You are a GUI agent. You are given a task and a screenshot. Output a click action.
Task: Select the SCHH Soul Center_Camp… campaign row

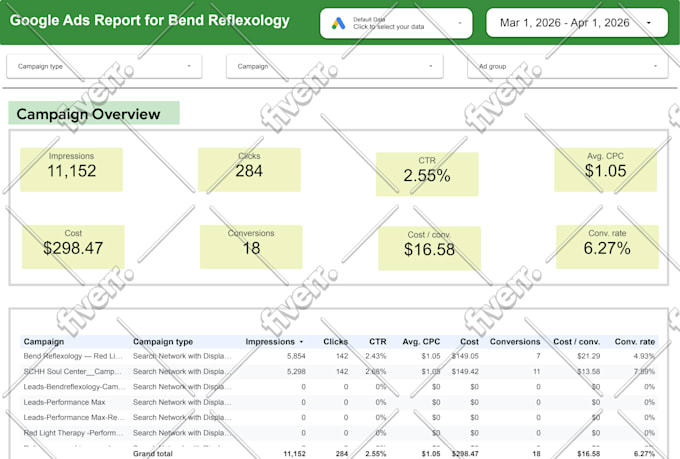(339, 371)
